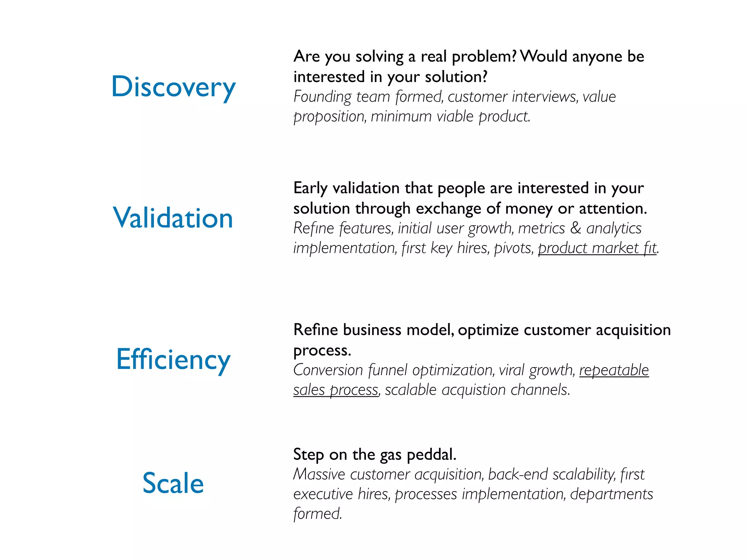
Task: Click the Validation heading
Action: [x=173, y=218]
